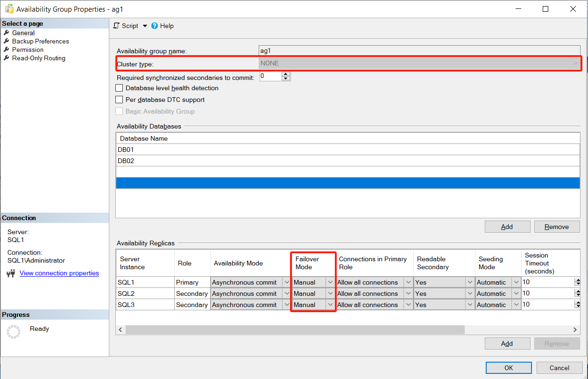Screen dimensions: 588x379
Task: Select the General page wrench icon
Action: [7, 33]
